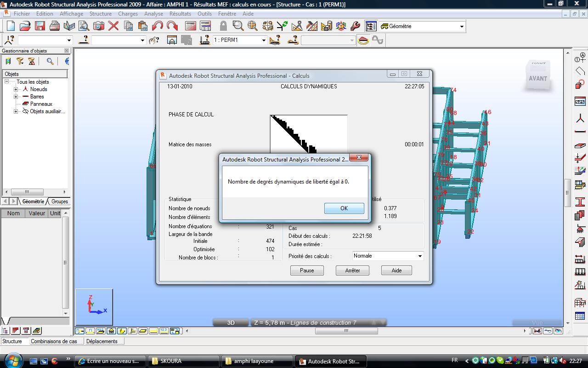This screenshot has height=368, width=588.
Task: Switch to the Combinaisons de cas tab
Action: coord(54,341)
